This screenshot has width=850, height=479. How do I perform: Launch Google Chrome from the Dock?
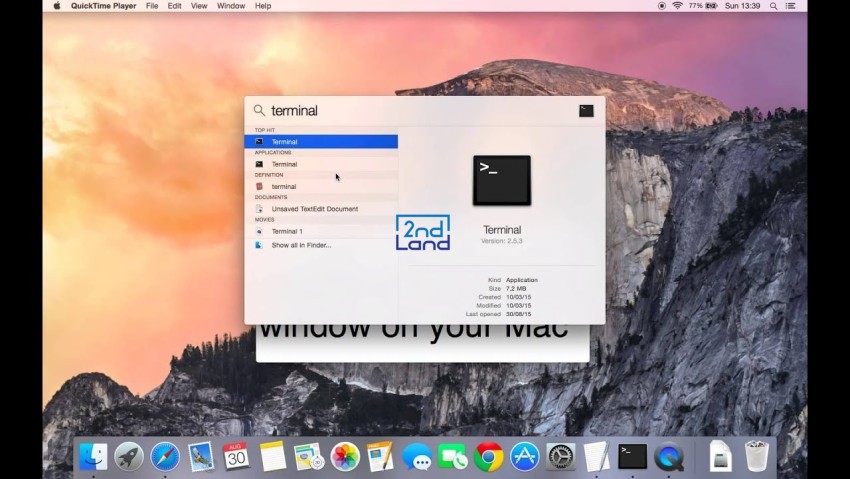coord(488,456)
